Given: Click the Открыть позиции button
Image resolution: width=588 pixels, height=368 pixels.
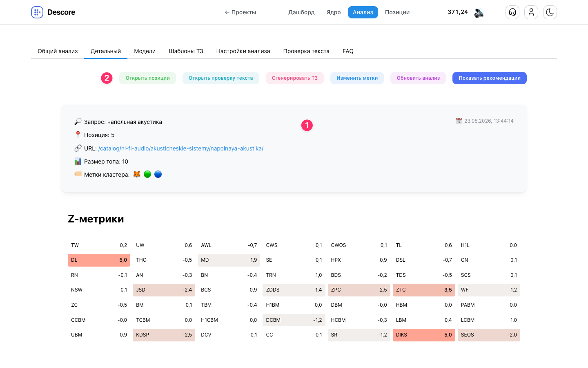Looking at the screenshot, I should click(147, 78).
